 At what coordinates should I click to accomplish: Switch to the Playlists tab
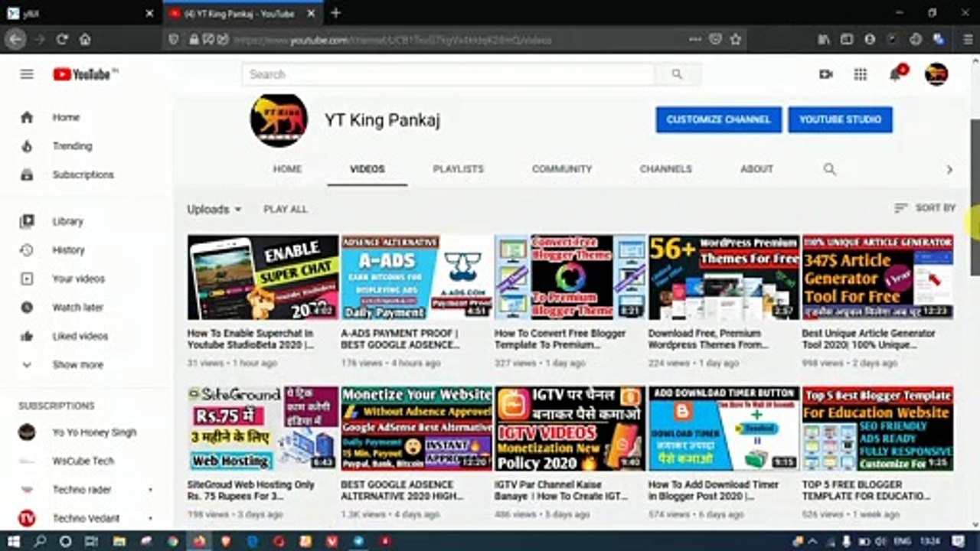point(459,169)
